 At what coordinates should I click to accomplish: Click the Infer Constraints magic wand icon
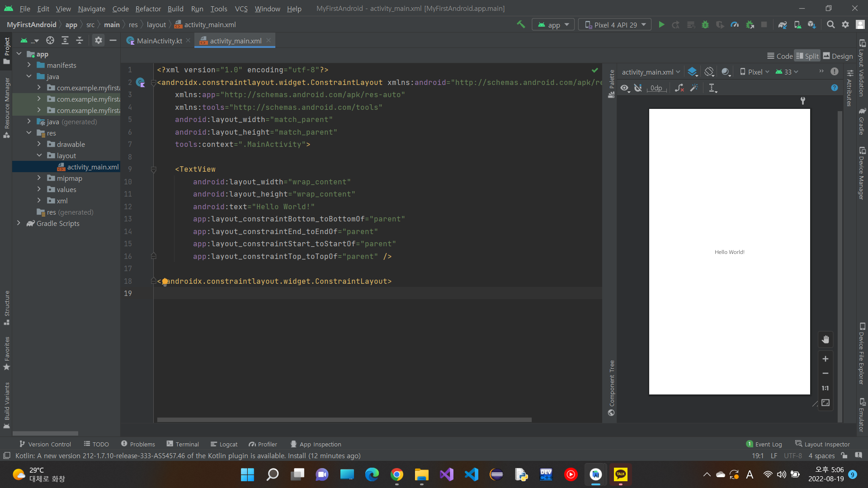point(694,88)
